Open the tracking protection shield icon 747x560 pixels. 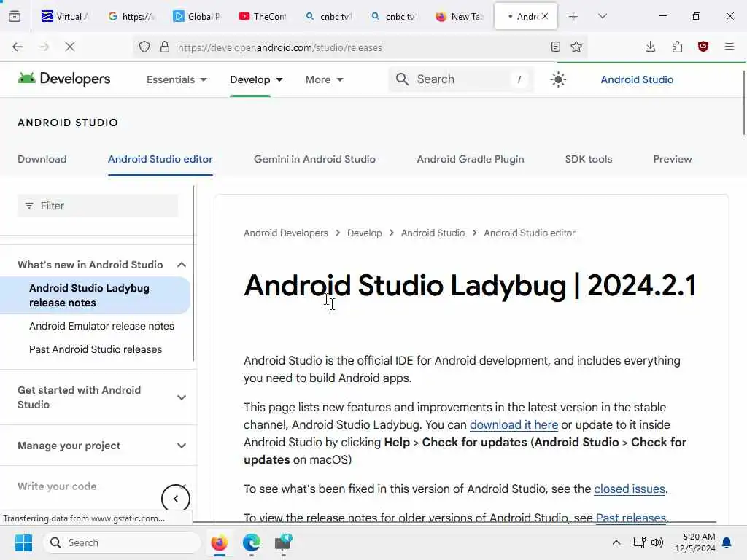click(144, 47)
